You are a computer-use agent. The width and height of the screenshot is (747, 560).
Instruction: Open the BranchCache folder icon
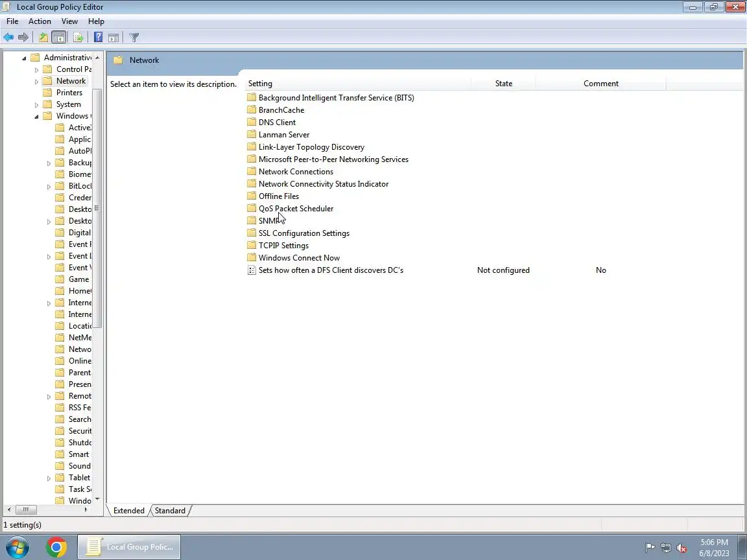pyautogui.click(x=252, y=110)
